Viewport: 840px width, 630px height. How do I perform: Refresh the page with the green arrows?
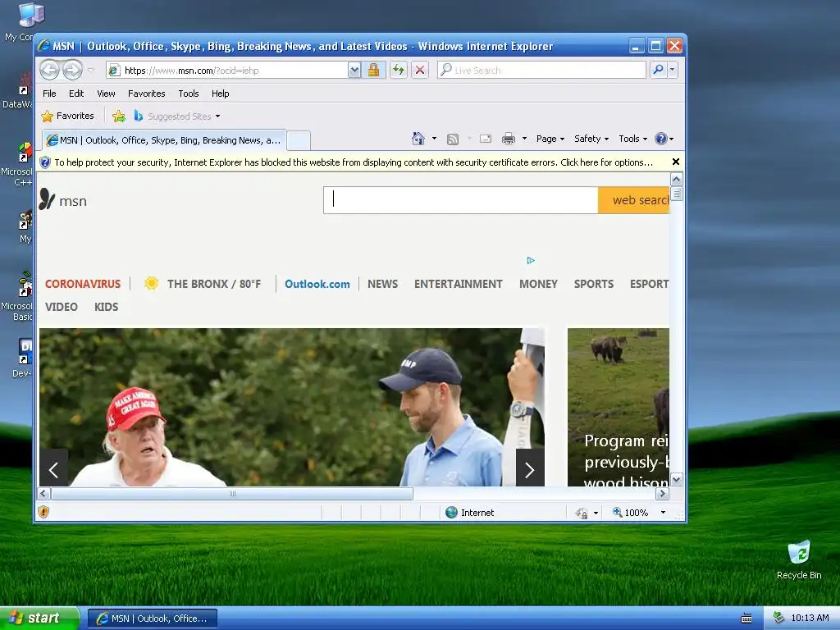pyautogui.click(x=398, y=71)
